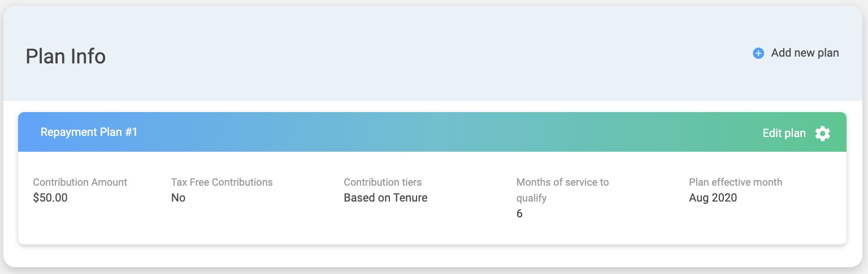Click the "Contribution tiers" label
This screenshot has height=274, width=868.
pyautogui.click(x=383, y=182)
